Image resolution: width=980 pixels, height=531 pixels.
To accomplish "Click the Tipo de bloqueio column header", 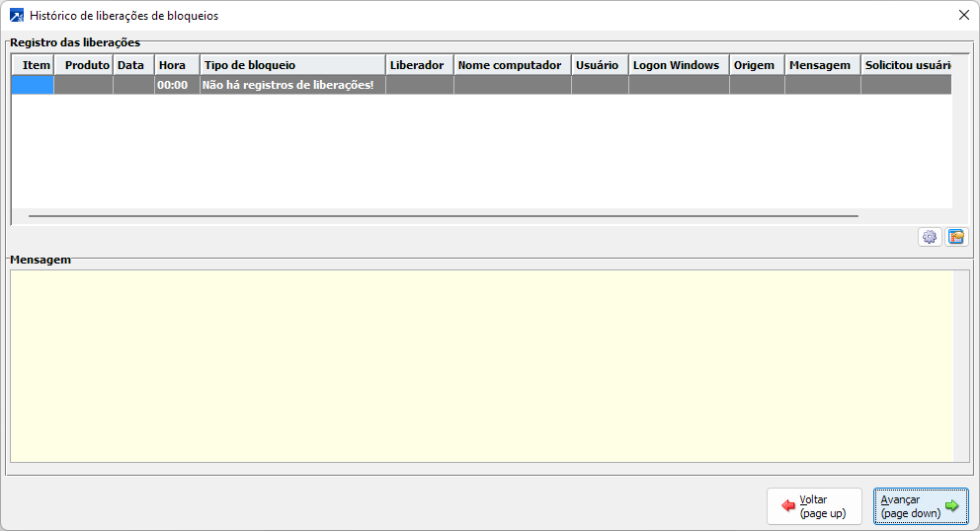I will [x=292, y=65].
